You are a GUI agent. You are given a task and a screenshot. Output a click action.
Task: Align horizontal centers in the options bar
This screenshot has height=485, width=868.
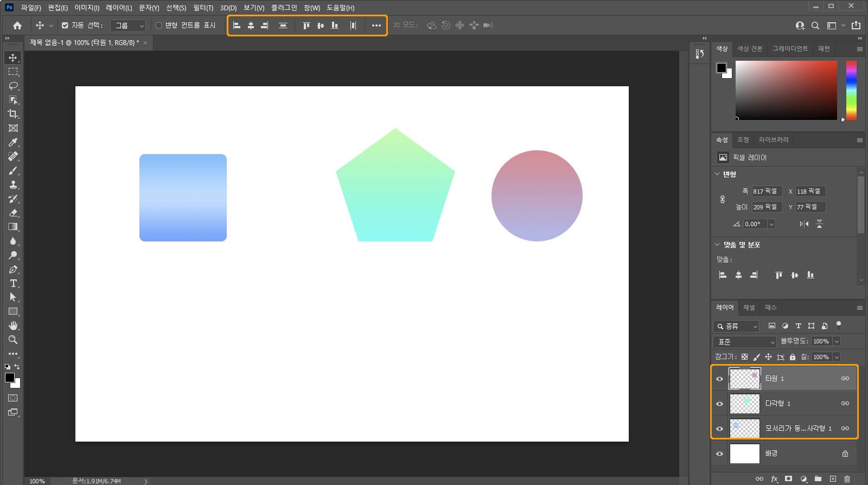tap(251, 25)
